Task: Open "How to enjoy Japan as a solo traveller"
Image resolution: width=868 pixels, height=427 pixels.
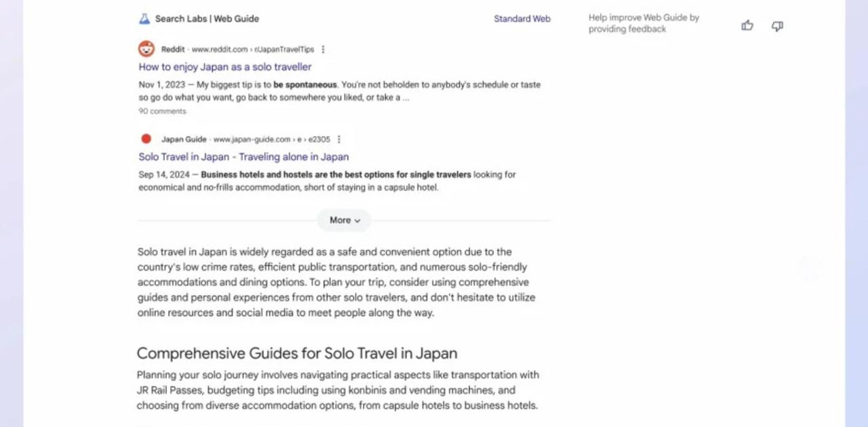Action: tap(225, 67)
